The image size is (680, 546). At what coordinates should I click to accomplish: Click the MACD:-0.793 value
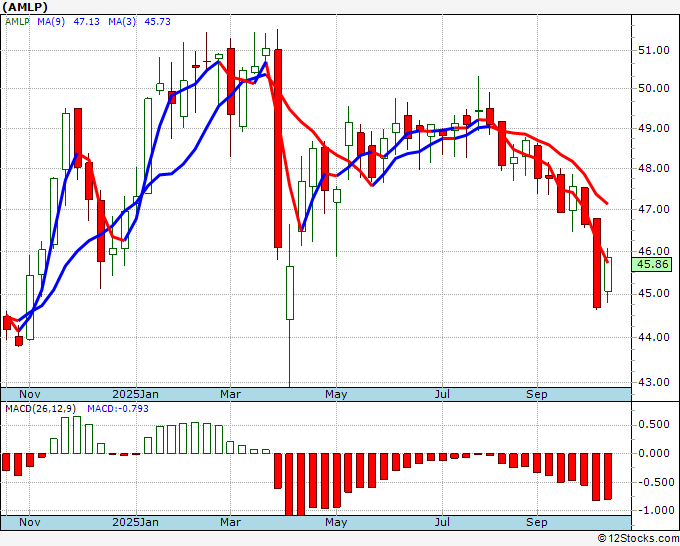point(118,409)
